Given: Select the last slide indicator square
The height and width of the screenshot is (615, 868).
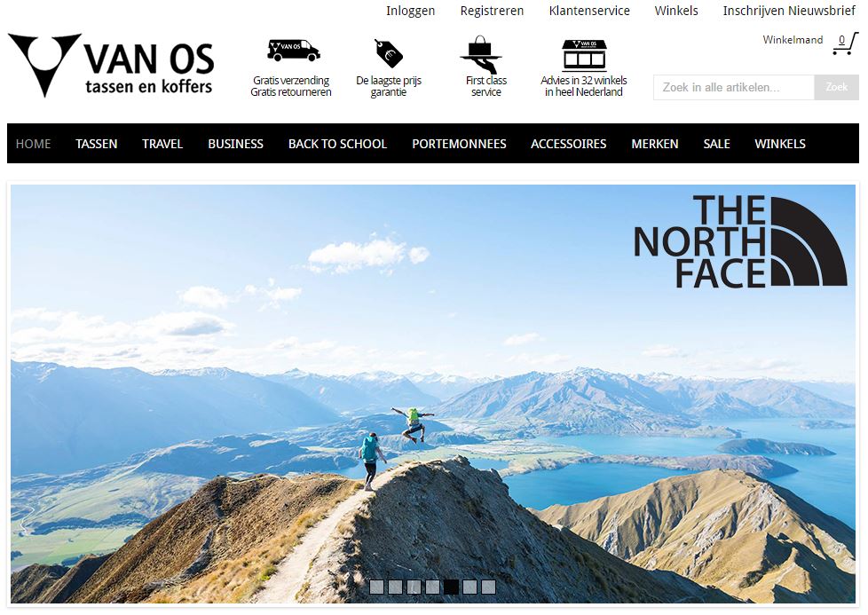Looking at the screenshot, I should pos(488,587).
